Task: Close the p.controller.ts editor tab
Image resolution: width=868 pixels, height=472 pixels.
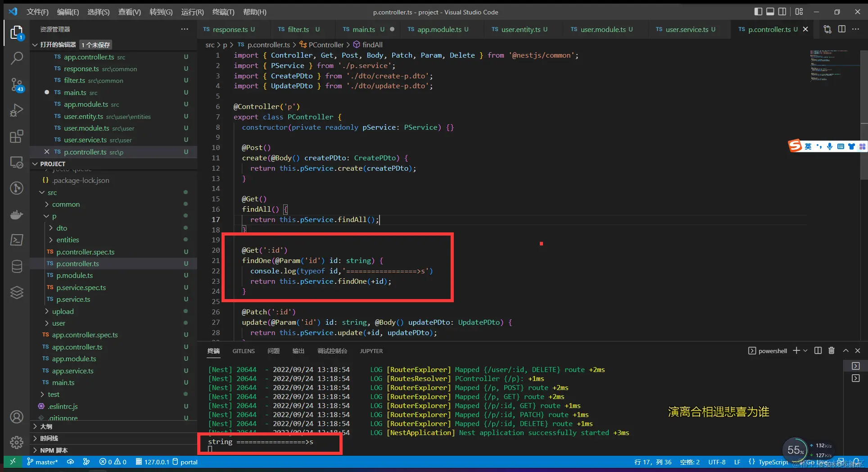Action: tap(805, 29)
